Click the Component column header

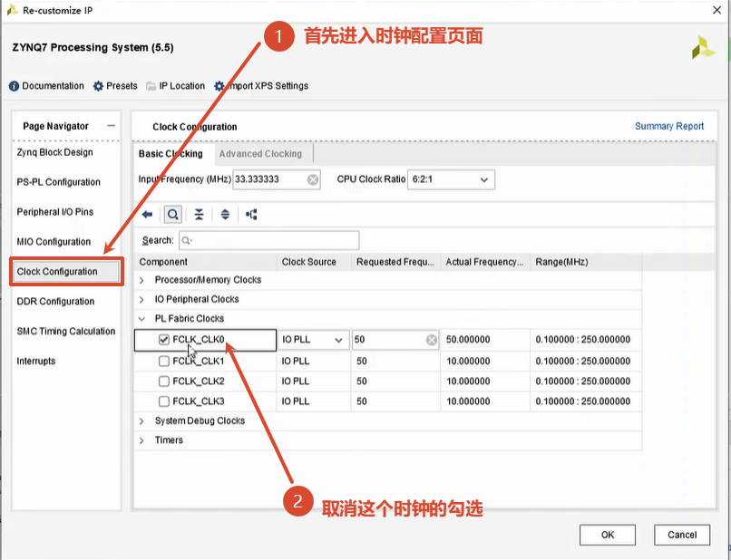pos(205,262)
